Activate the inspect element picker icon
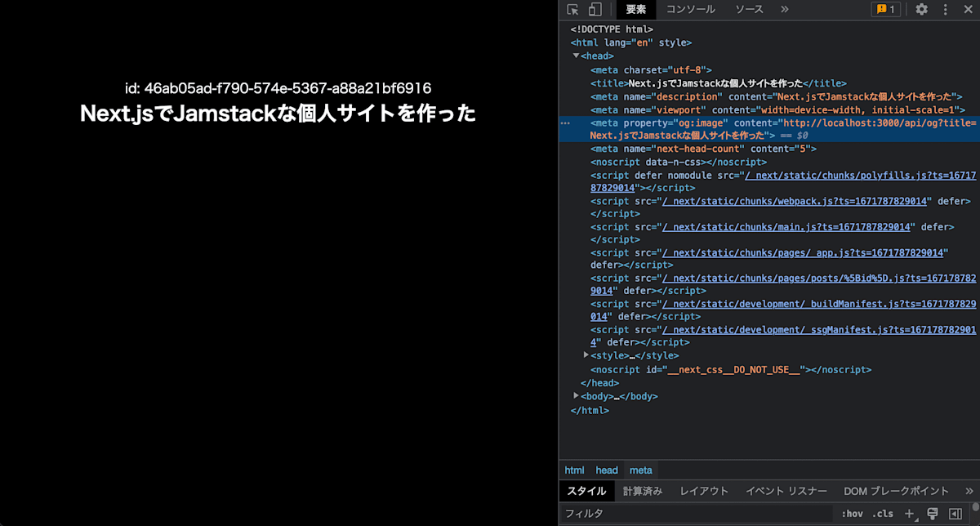The height and width of the screenshot is (526, 980). click(573, 10)
